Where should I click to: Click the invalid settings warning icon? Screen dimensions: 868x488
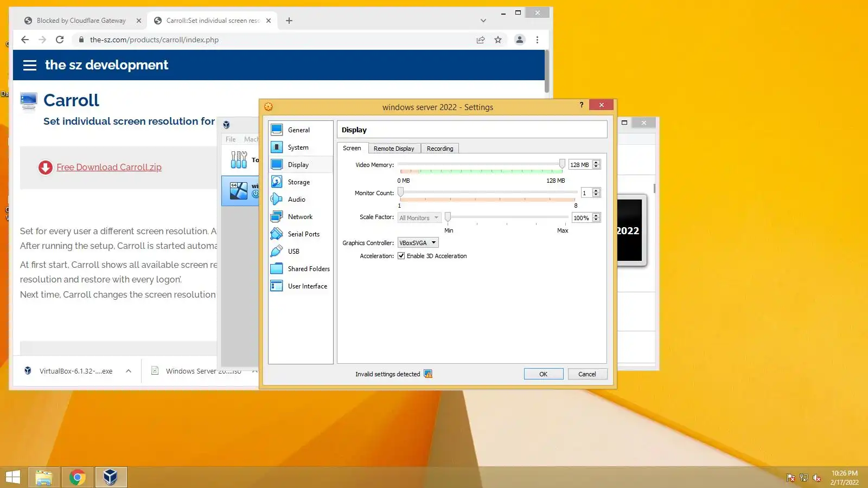[428, 374]
